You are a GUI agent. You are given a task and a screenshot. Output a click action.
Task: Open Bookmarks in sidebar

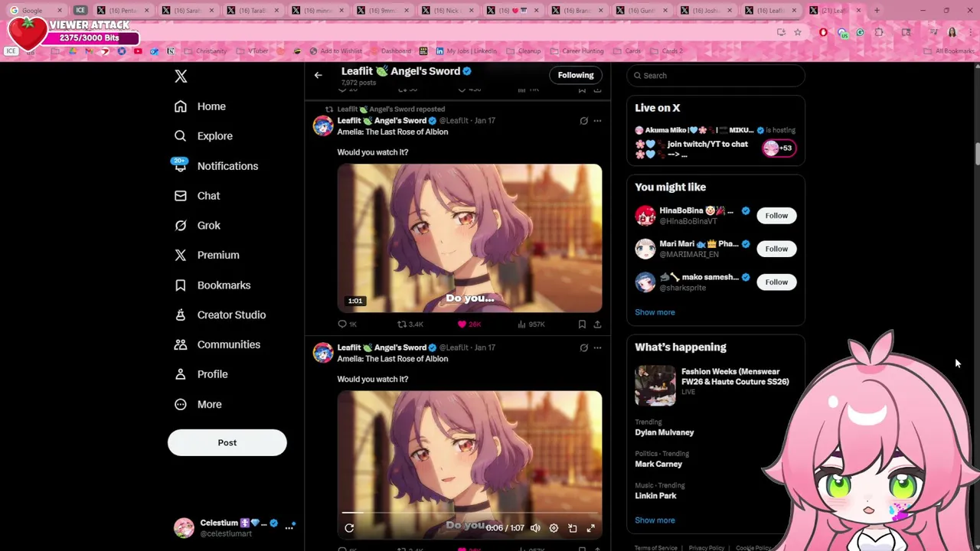coord(212,285)
